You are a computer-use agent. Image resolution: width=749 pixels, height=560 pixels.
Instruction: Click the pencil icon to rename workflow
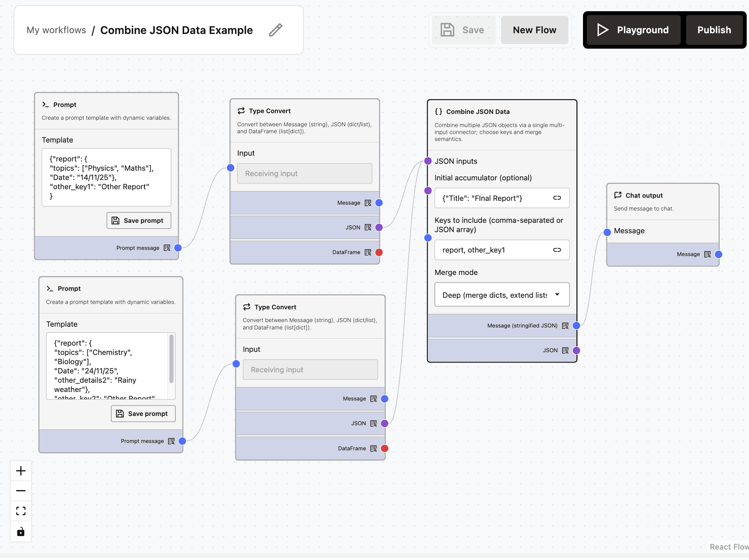pyautogui.click(x=276, y=30)
